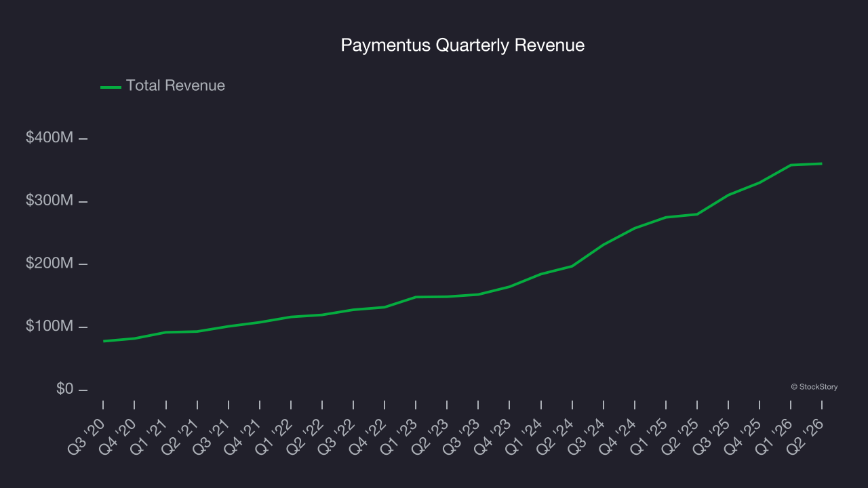Screen dimensions: 868x488
Task: Select the Q3 '21 x-axis label
Action: click(211, 435)
